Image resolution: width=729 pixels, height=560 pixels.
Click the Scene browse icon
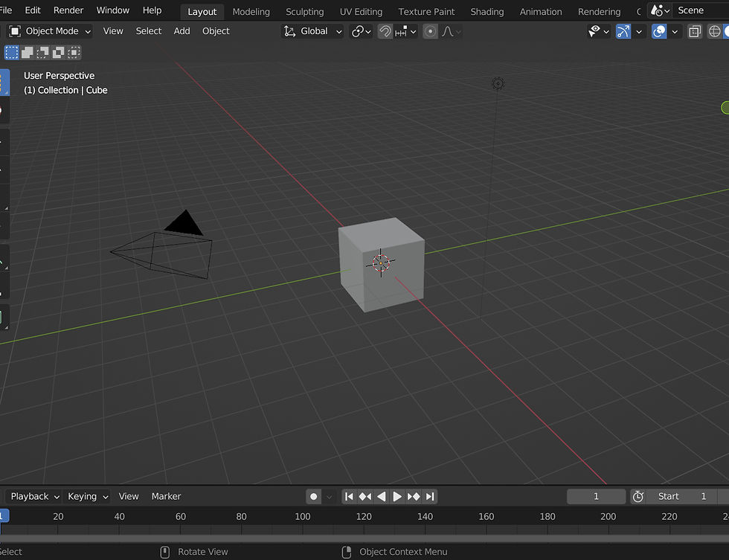(x=660, y=10)
